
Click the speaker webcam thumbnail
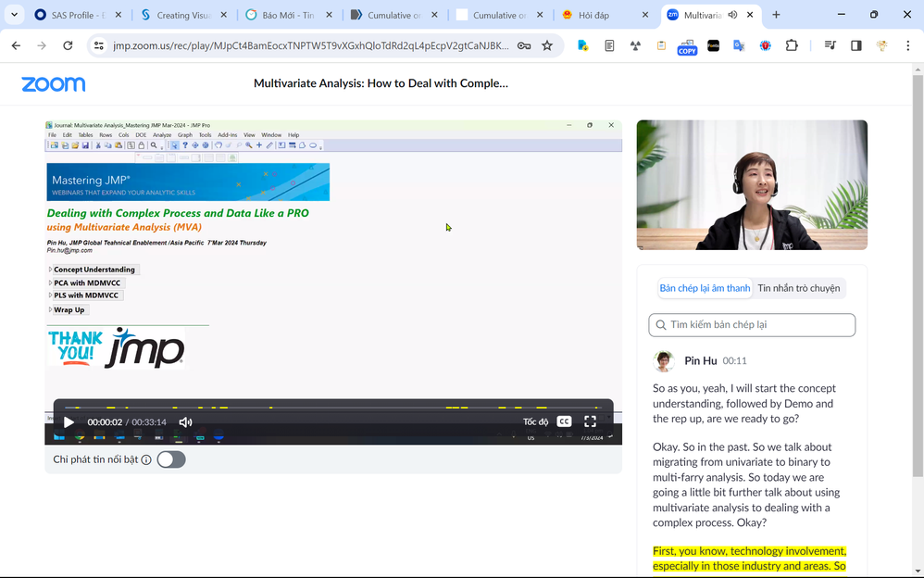click(752, 184)
